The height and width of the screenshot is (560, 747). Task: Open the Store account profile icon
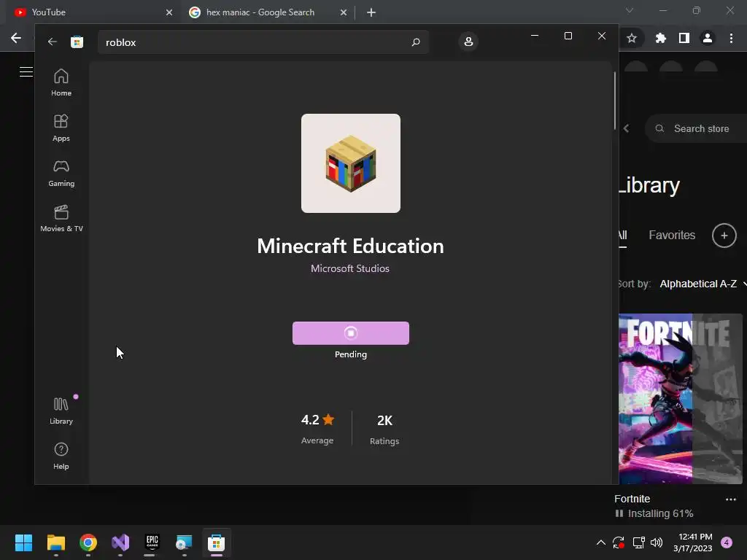click(468, 42)
